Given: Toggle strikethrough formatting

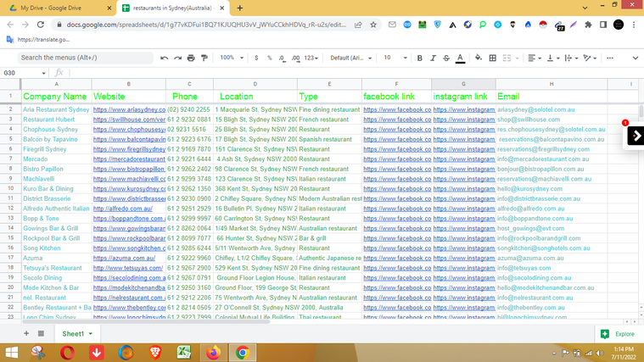Looking at the screenshot, I should coord(446,58).
